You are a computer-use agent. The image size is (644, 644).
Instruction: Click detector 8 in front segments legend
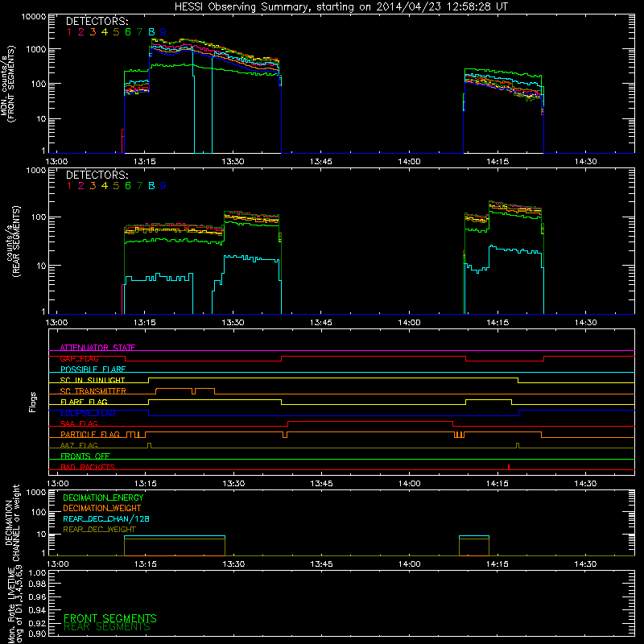pos(151,32)
